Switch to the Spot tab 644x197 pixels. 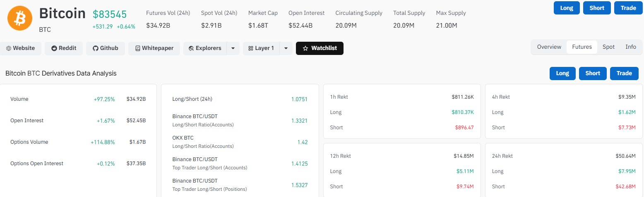coord(608,47)
